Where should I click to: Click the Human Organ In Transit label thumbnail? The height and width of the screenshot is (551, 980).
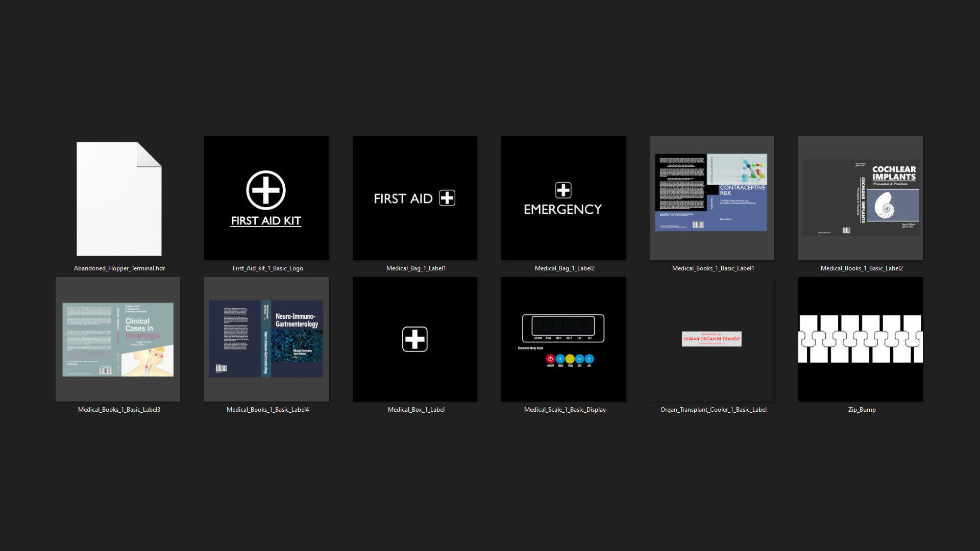pyautogui.click(x=712, y=339)
